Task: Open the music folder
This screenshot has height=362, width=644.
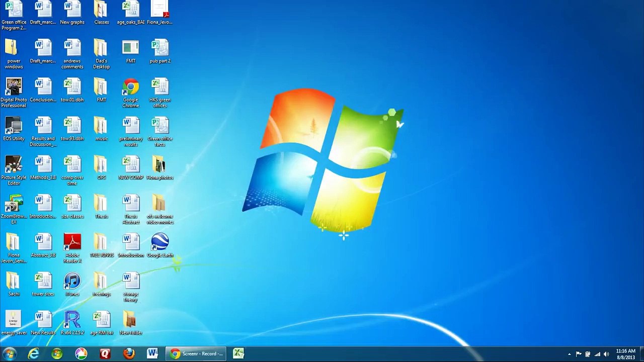Action: (101, 129)
